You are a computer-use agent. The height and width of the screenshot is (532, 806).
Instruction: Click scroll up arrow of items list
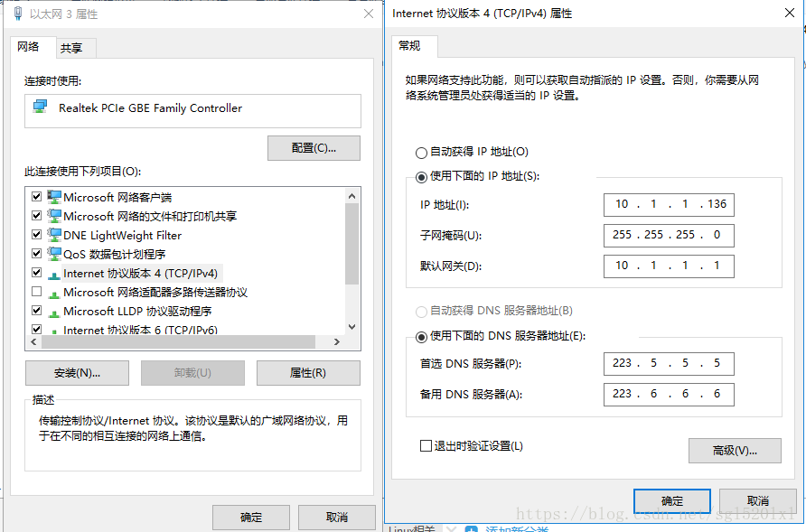coord(351,196)
